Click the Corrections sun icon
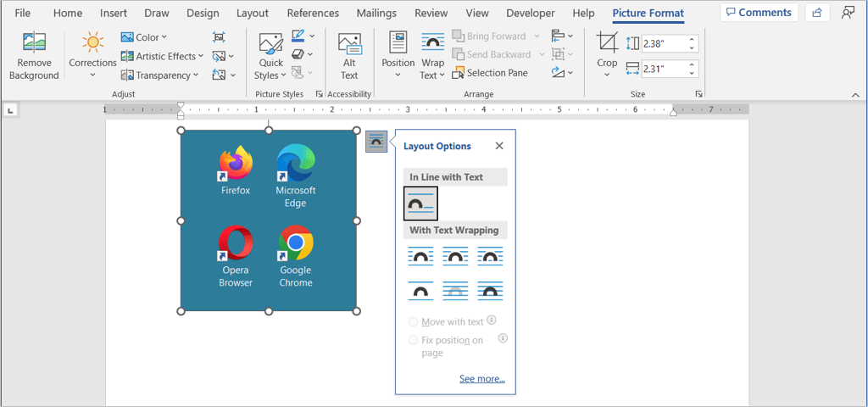This screenshot has width=868, height=407. tap(92, 42)
